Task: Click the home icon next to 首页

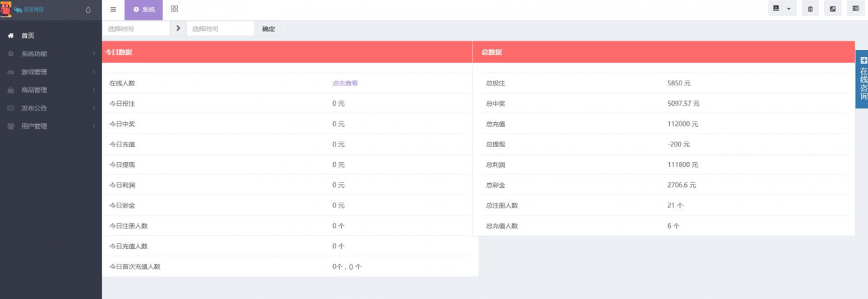Action: pos(10,36)
